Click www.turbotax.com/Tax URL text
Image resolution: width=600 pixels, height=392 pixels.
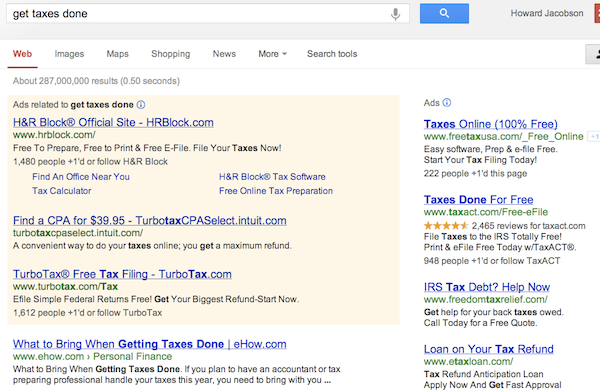65,286
